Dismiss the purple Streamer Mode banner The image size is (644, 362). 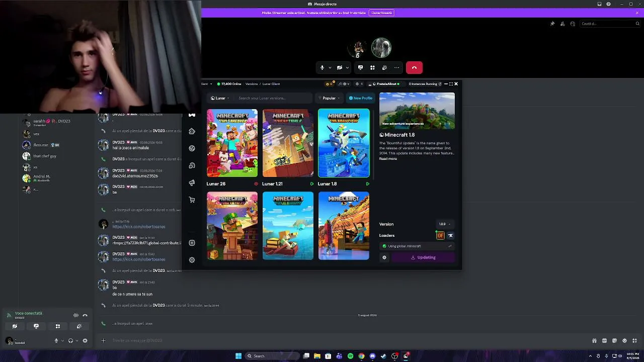coord(637,13)
